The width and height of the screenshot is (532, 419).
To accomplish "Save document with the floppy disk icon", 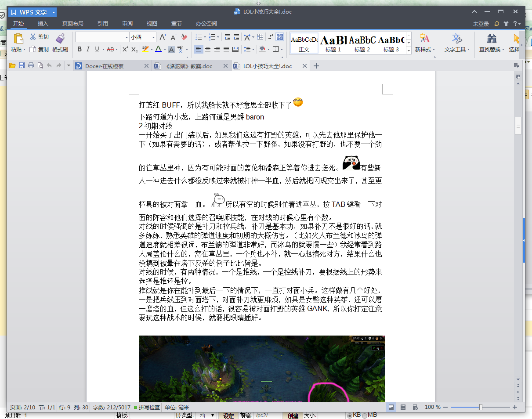I will [22, 66].
